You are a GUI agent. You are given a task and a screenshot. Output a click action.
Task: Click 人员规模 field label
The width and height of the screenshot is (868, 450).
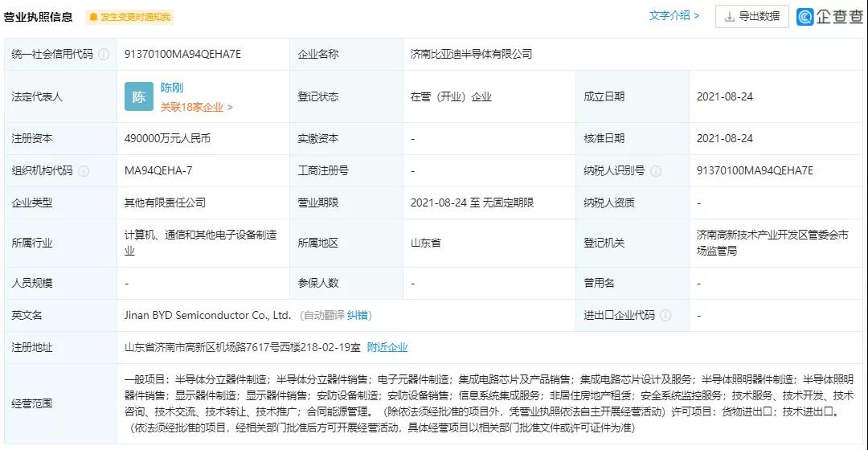[31, 284]
